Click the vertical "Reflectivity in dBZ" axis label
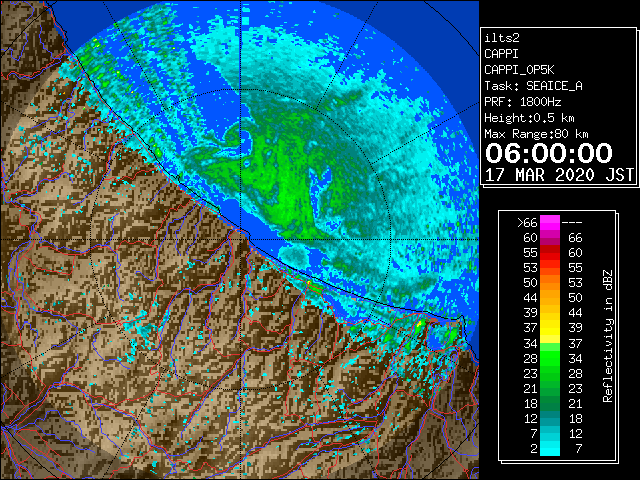Screen dimensions: 640x480 click(608, 336)
